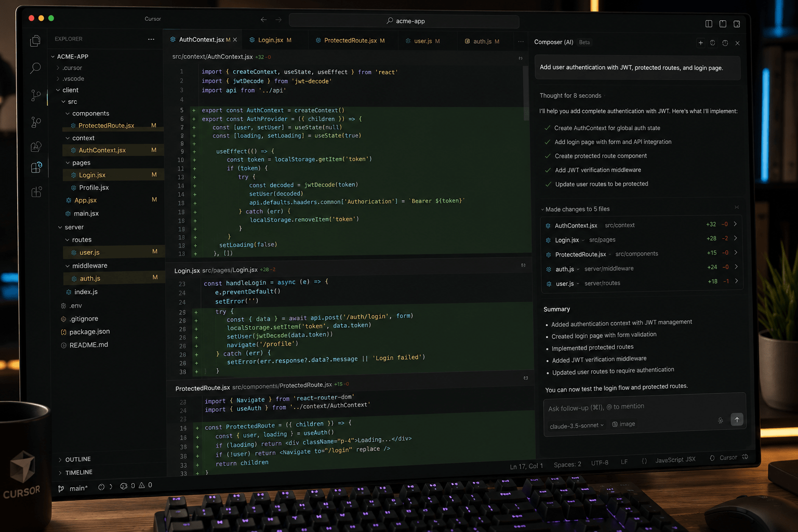Open the .gitignore file
This screenshot has height=532, width=798.
[79, 319]
